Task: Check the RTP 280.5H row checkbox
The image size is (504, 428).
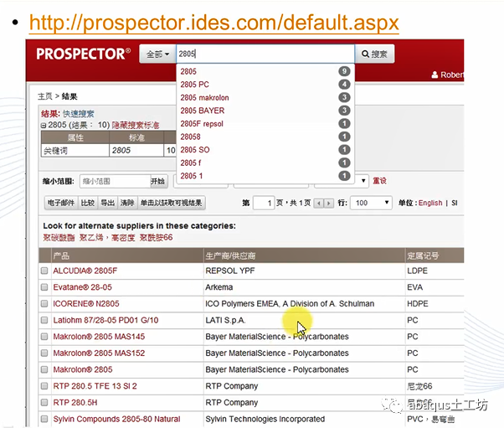Action: (44, 403)
